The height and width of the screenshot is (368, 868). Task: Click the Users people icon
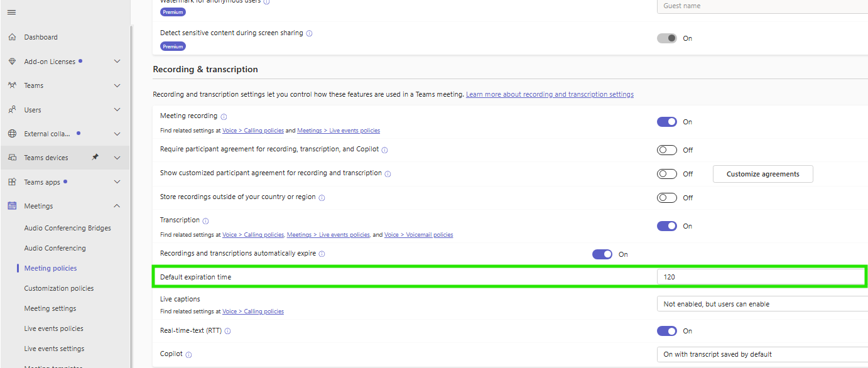[x=12, y=110]
